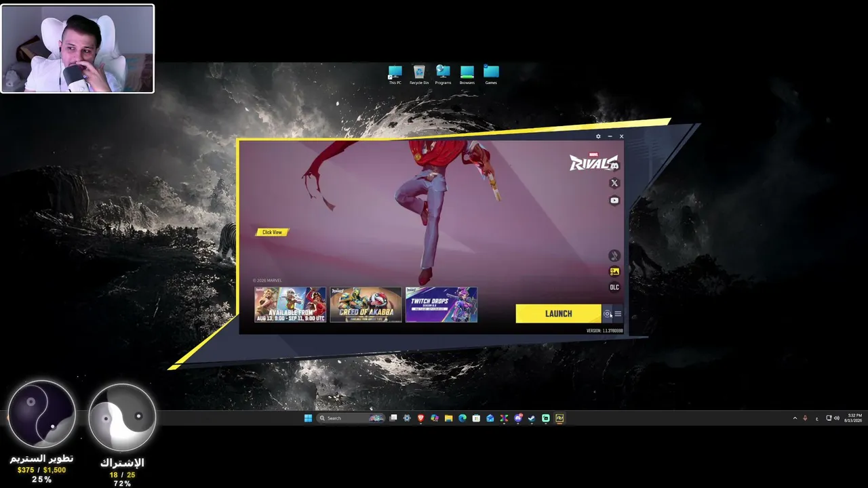Image resolution: width=868 pixels, height=488 pixels.
Task: Open Brave browser from the taskbar
Action: coord(420,418)
